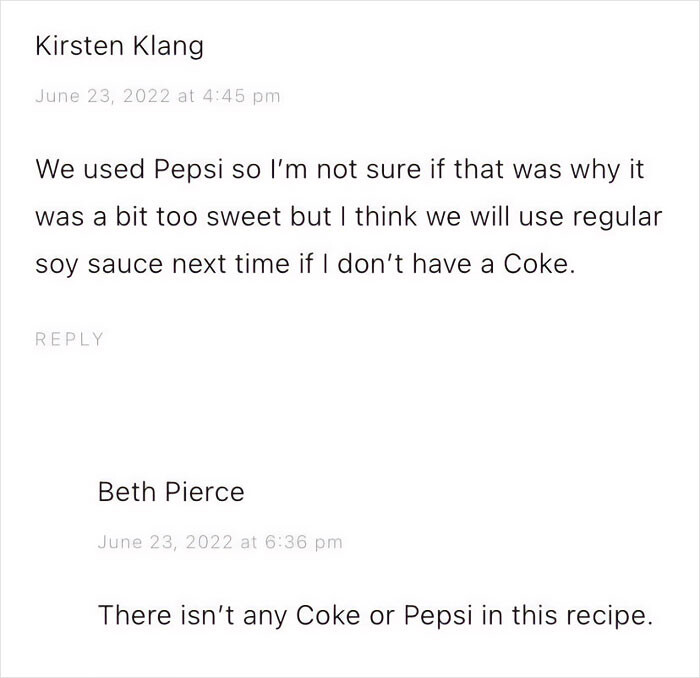Click Beth's reply text about the recipe
700x678 pixels.
[x=375, y=614]
